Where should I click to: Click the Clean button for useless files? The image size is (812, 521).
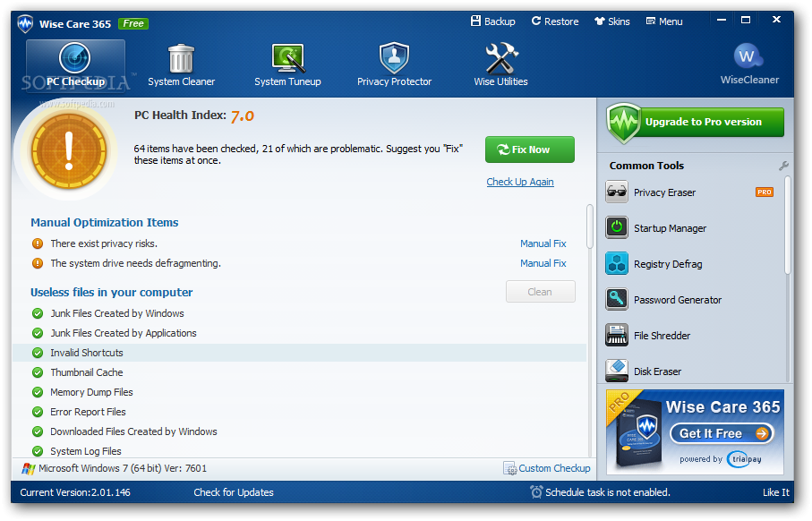click(x=540, y=292)
